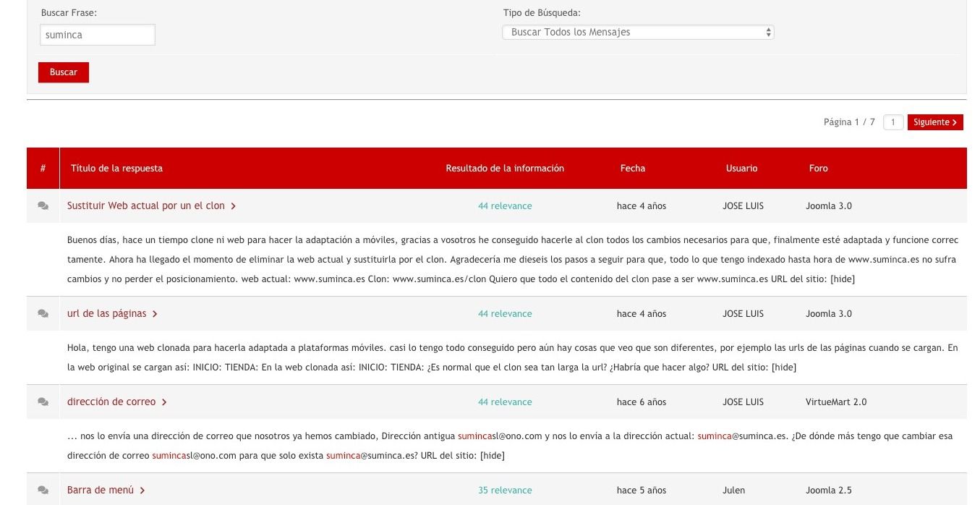Viewport: 980px width, 505px height.
Task: Click 'Joomla 2.5' forum name
Action: 829,491
